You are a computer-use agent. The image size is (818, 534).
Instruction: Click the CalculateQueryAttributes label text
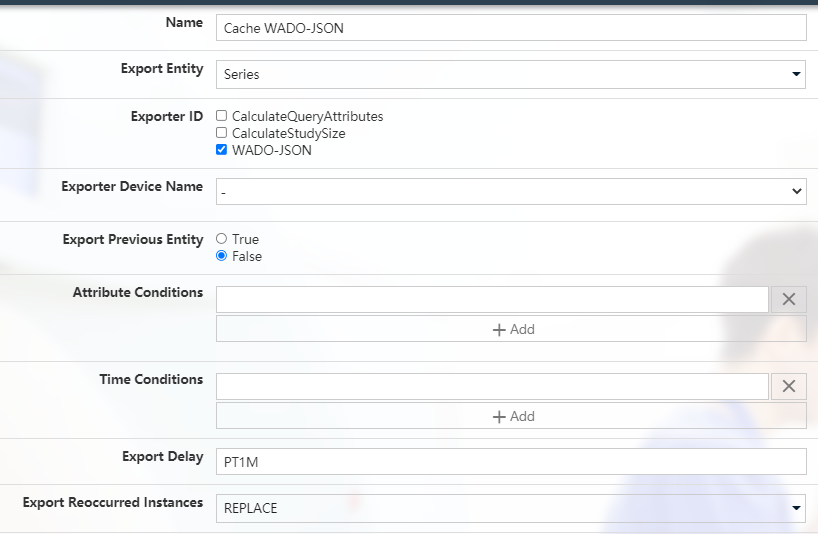coord(307,116)
